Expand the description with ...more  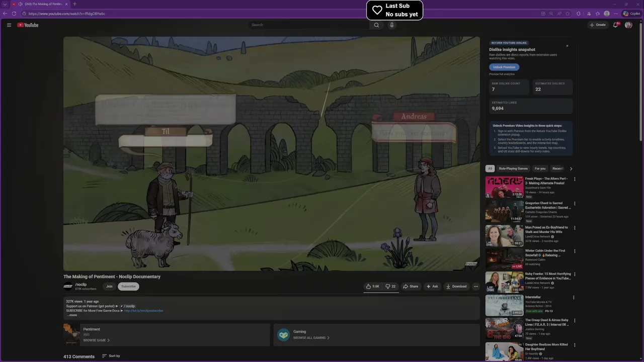click(72, 315)
